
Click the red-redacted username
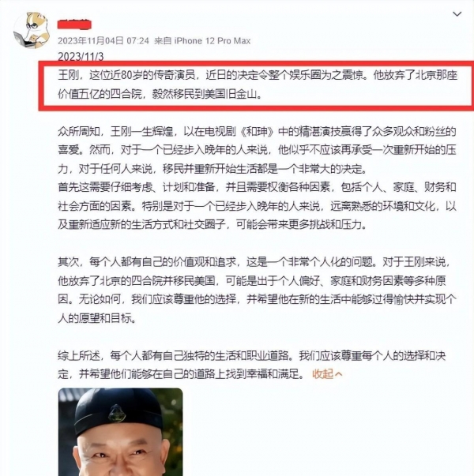coord(74,24)
